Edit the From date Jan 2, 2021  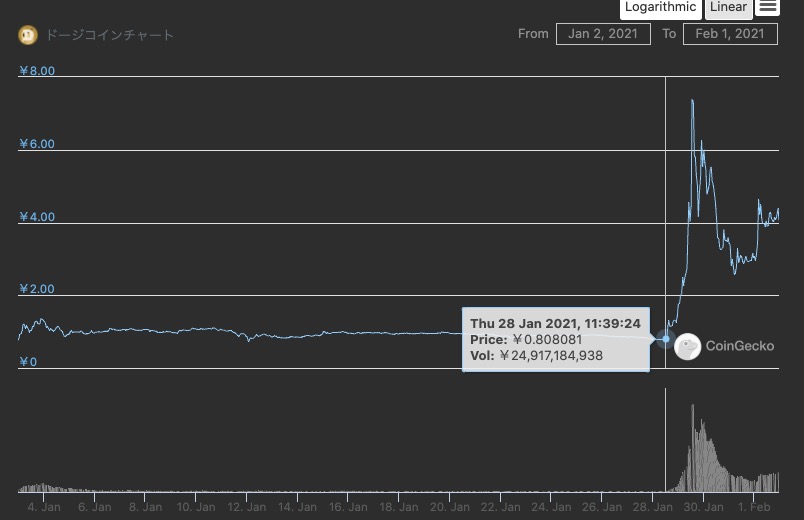coord(603,34)
